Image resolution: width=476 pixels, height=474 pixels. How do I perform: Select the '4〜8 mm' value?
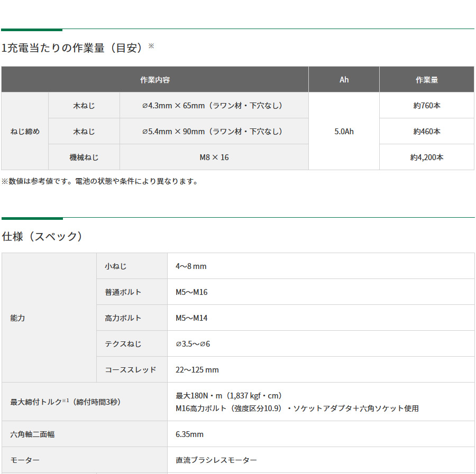click(x=191, y=266)
